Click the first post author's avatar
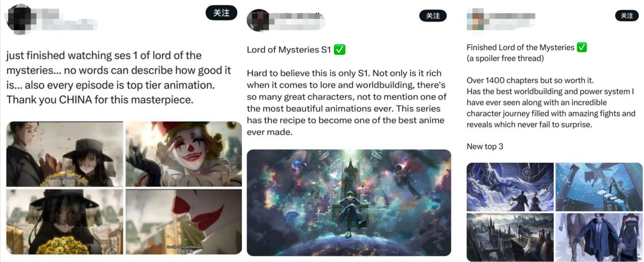This screenshot has width=644, height=262. coord(20,18)
